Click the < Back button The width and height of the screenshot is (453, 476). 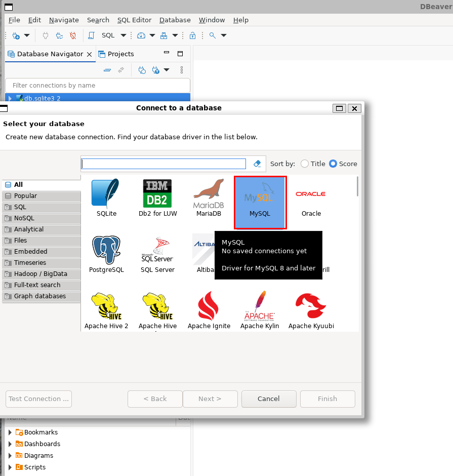point(155,399)
